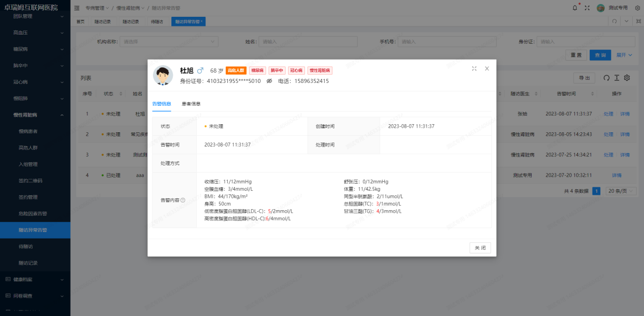Click the male gender icon beside 杜旭

click(200, 71)
